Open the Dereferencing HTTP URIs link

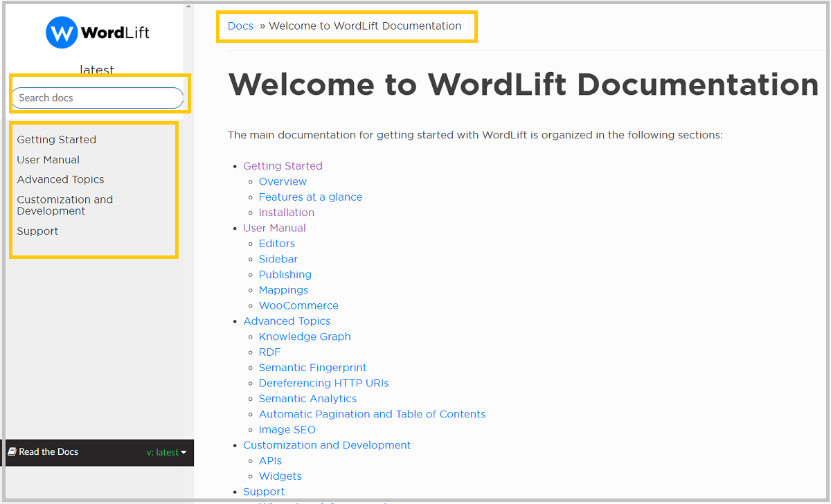[x=324, y=383]
